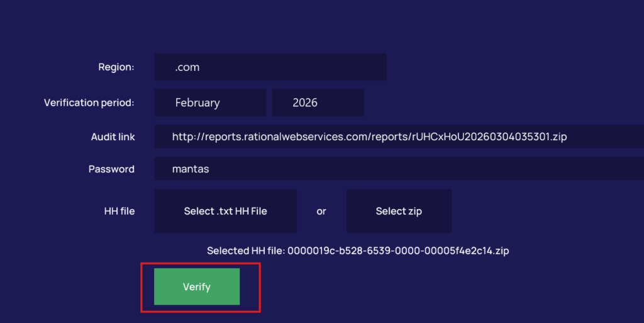Click the 'or' text between file buttons
Image resolution: width=644 pixels, height=323 pixels.
click(x=321, y=211)
